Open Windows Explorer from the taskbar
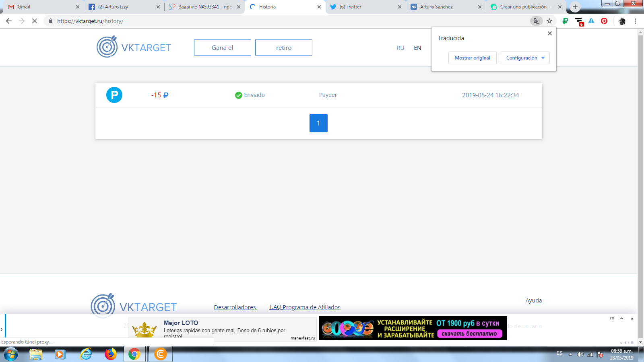 pos(36,354)
